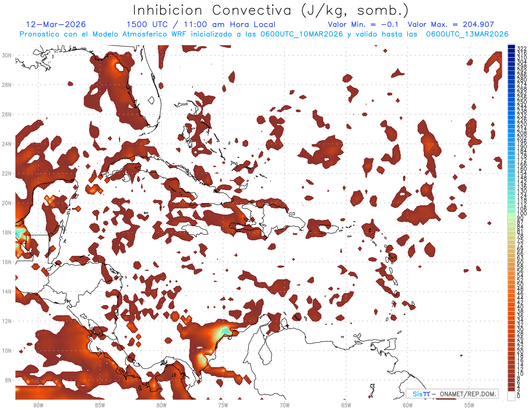Select the "22N" latitude label
This screenshot has width=532, height=411.
click(x=6, y=173)
